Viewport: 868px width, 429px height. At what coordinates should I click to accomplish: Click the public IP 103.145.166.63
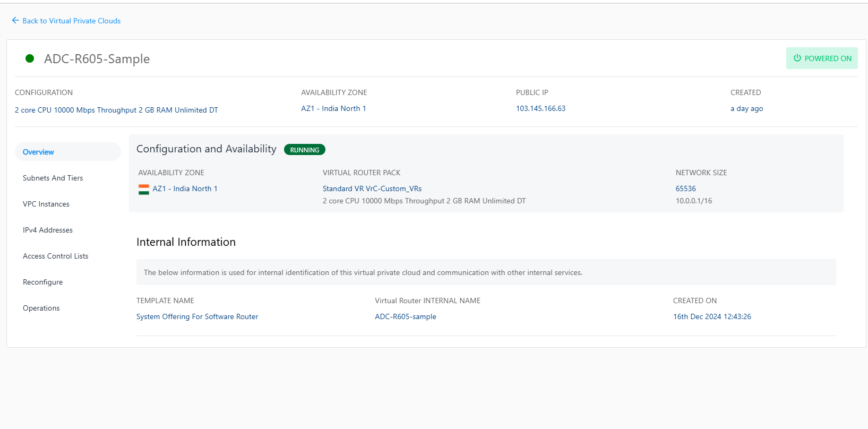point(540,108)
